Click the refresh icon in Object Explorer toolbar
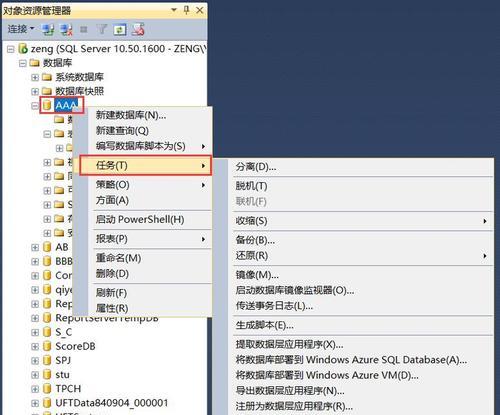 pyautogui.click(x=120, y=30)
